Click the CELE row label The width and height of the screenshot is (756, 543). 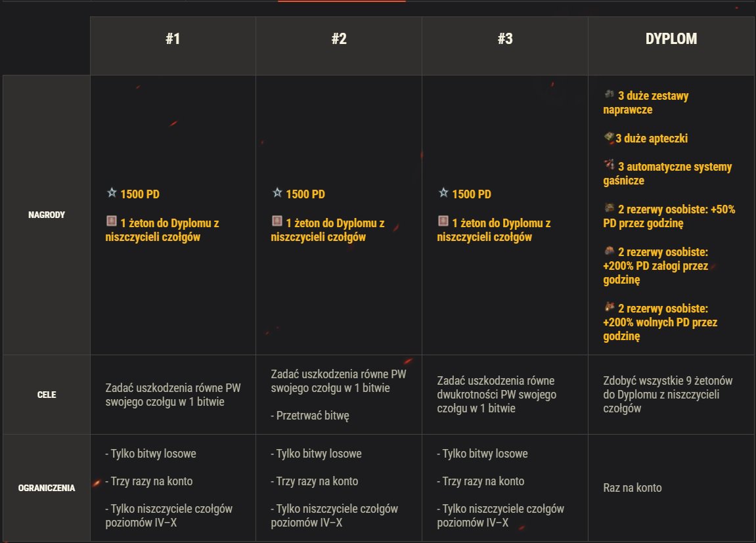(x=46, y=395)
